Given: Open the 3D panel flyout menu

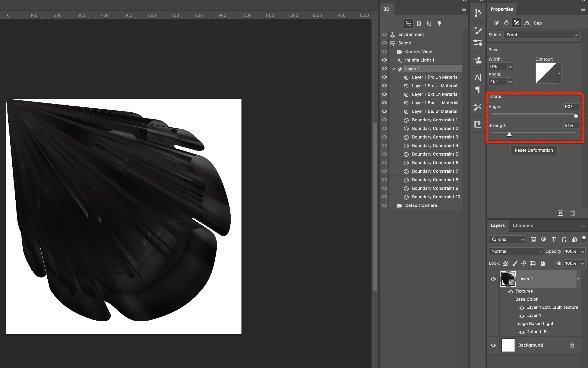Looking at the screenshot, I should click(x=464, y=9).
